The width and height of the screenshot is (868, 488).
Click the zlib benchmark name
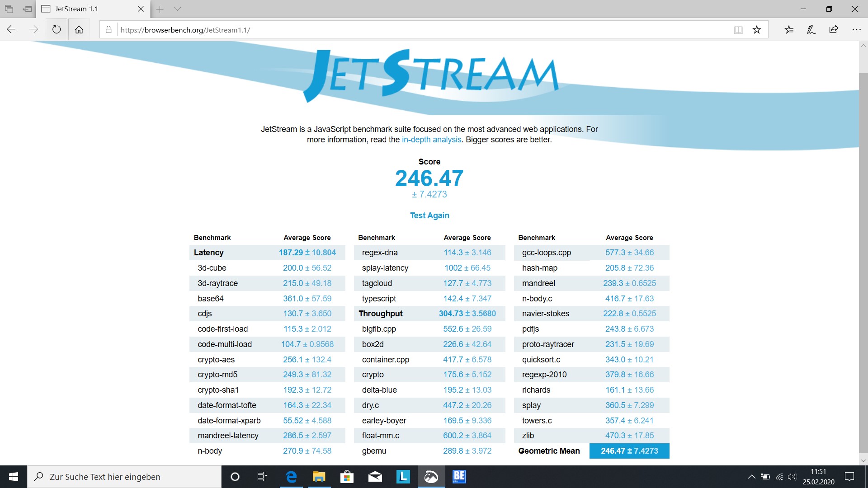(528, 436)
